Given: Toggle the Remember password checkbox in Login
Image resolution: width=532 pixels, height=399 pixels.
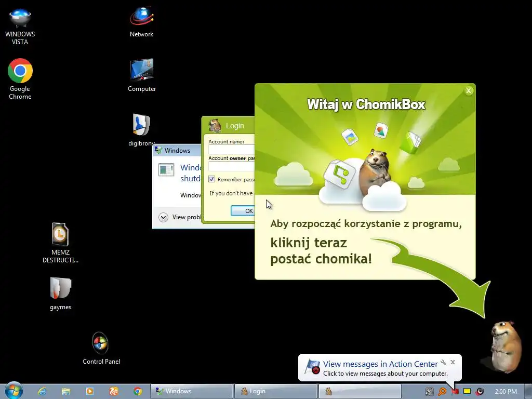Looking at the screenshot, I should [x=212, y=179].
